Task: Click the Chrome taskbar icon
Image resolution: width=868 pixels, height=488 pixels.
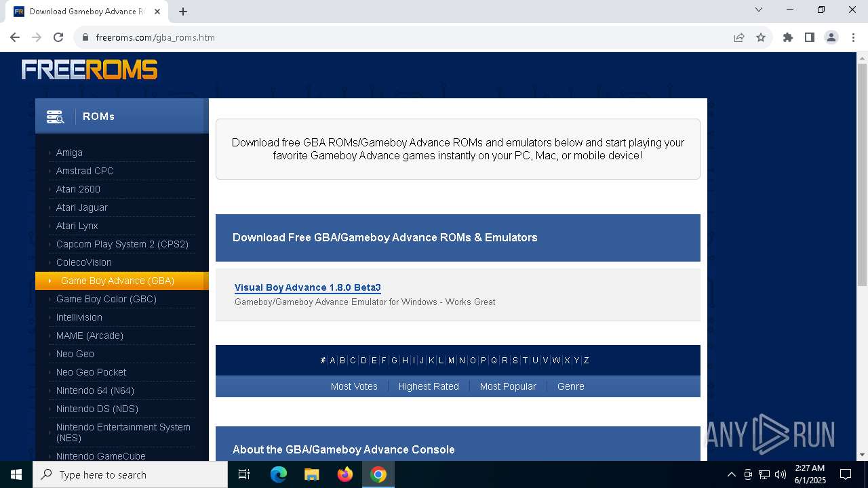Action: click(x=378, y=474)
